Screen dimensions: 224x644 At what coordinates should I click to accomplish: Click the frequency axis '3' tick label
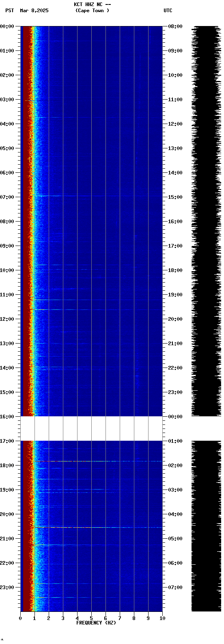63,618
